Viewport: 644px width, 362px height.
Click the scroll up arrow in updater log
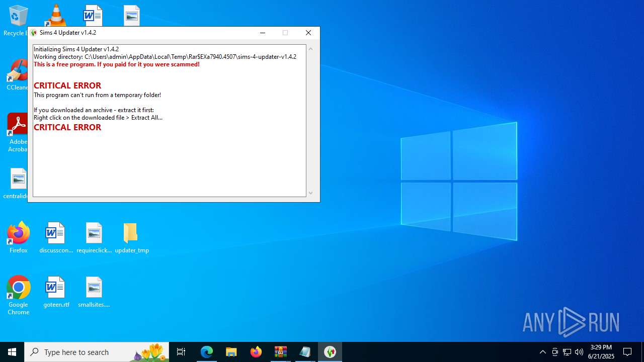(310, 49)
